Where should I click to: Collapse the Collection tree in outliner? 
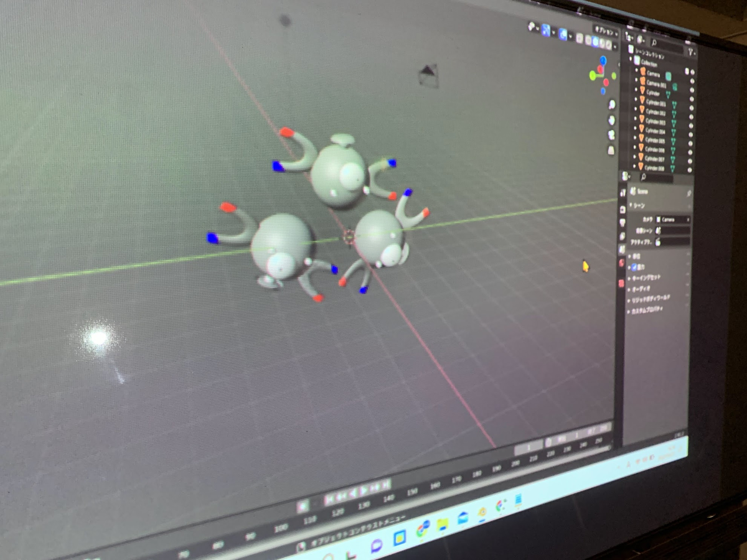coord(631,59)
